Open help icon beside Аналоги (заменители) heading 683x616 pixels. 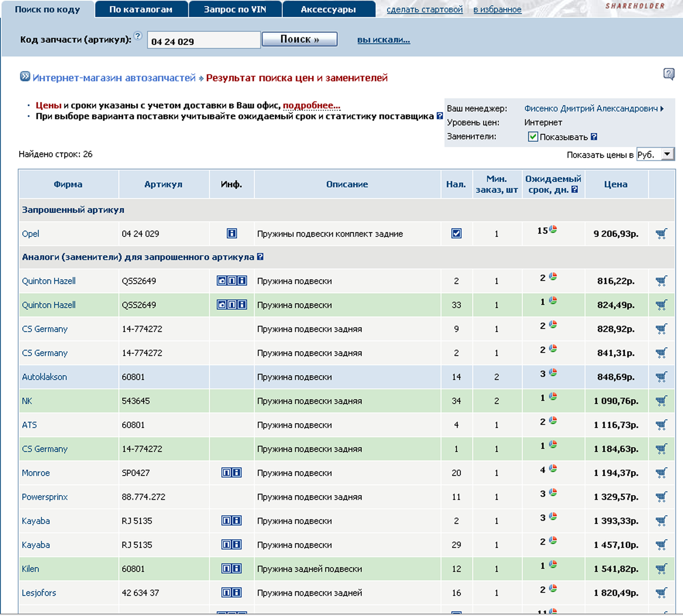point(260,257)
